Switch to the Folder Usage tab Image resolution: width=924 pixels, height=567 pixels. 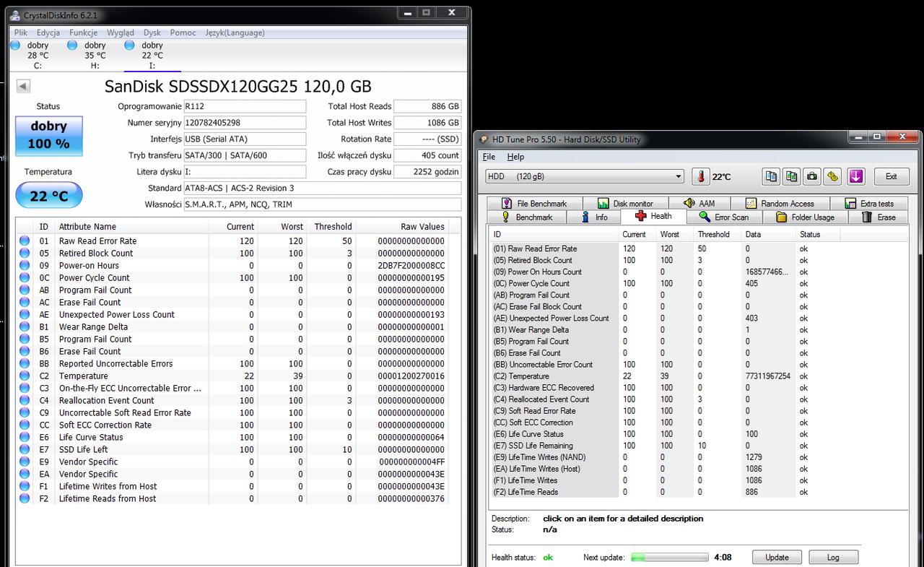[805, 217]
